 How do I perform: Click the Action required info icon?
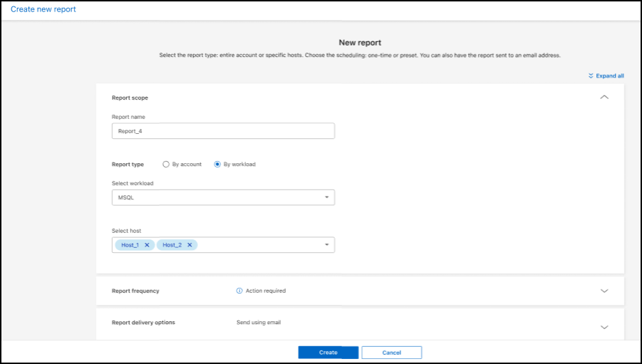240,291
